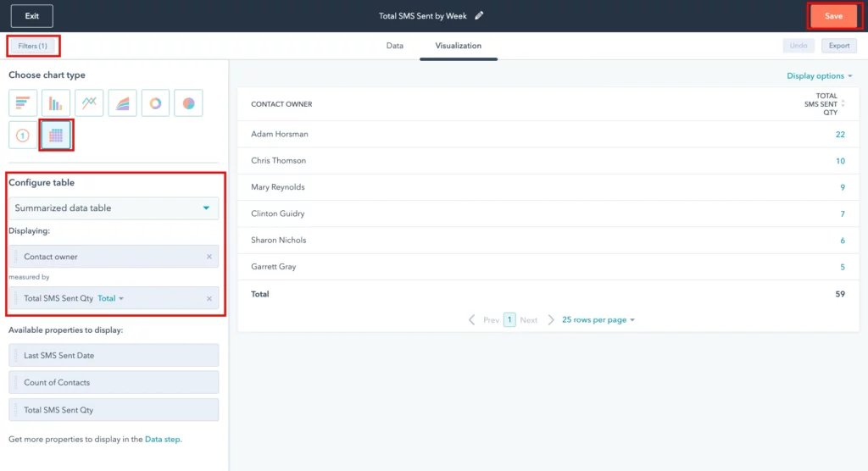This screenshot has height=471, width=868.
Task: Click the Chris Thomson row name
Action: coord(278,160)
